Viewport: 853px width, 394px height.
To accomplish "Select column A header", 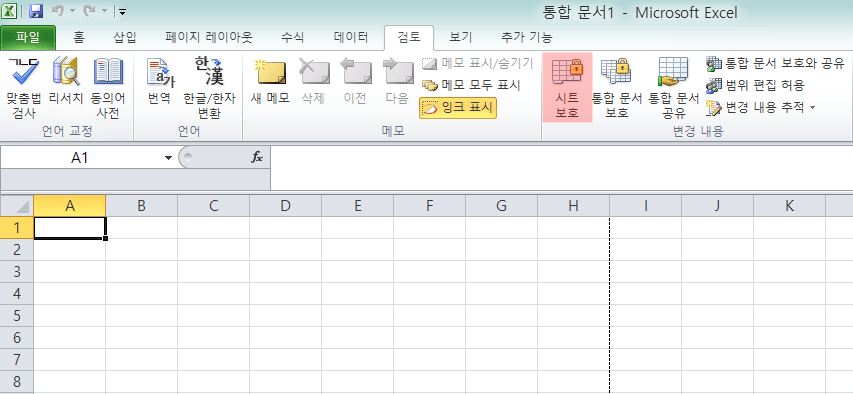I will click(70, 206).
